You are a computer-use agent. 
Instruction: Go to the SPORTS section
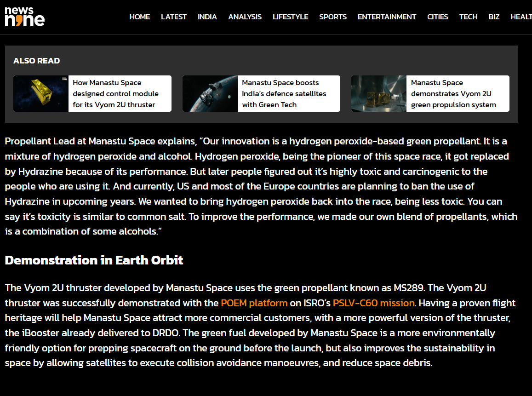tap(333, 17)
